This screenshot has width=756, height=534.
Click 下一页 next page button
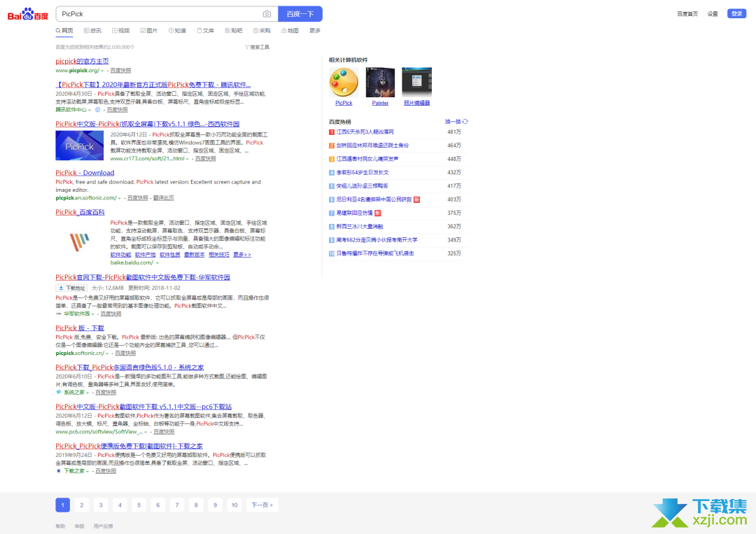(262, 505)
